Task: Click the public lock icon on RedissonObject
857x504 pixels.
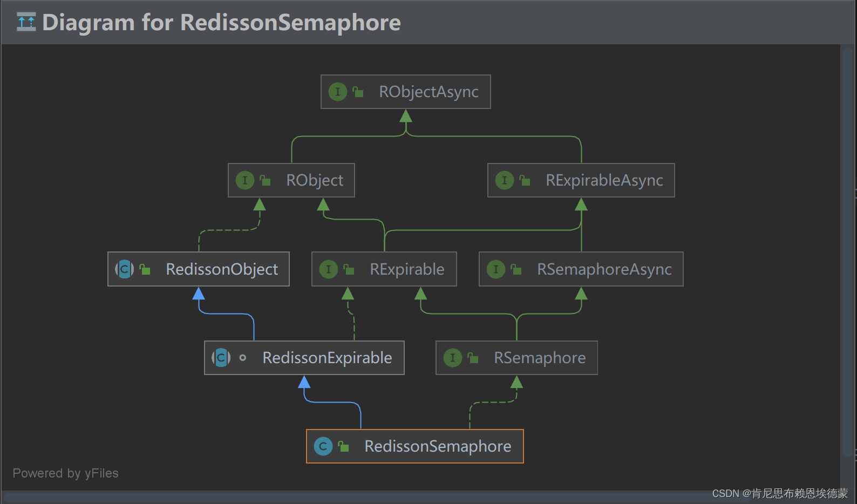Action: 145,269
